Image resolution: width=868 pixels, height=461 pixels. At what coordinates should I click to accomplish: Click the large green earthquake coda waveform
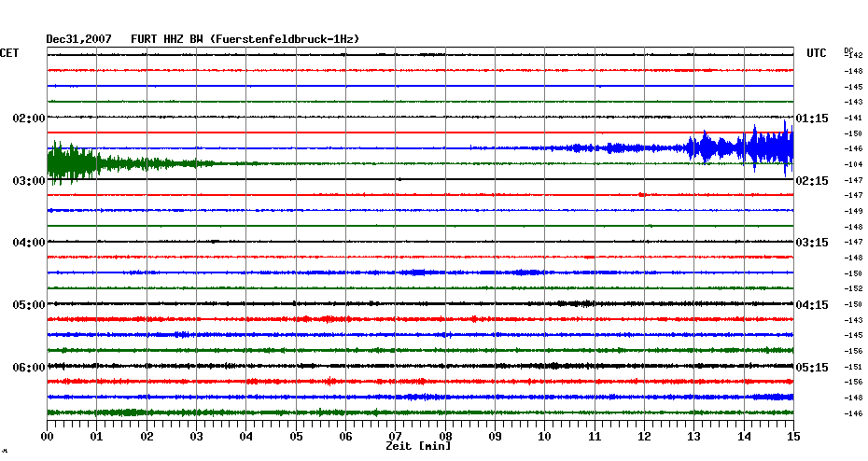click(x=130, y=163)
